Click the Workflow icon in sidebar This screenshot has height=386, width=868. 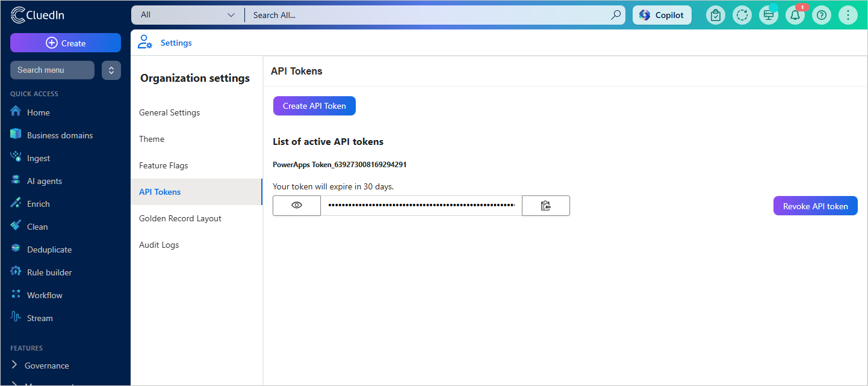(16, 295)
